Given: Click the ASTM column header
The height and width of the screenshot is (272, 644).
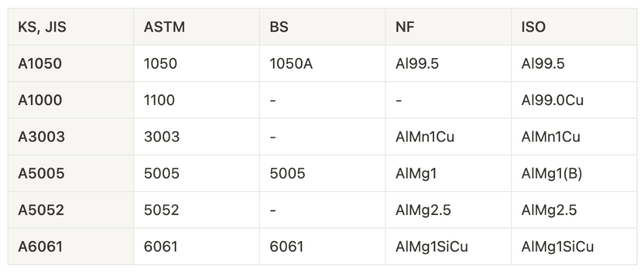Looking at the screenshot, I should coord(164,28).
